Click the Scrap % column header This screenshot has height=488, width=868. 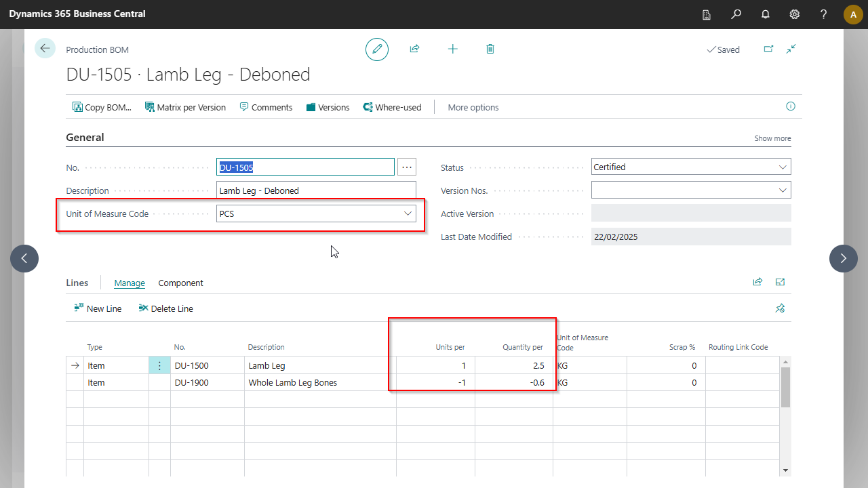[682, 347]
